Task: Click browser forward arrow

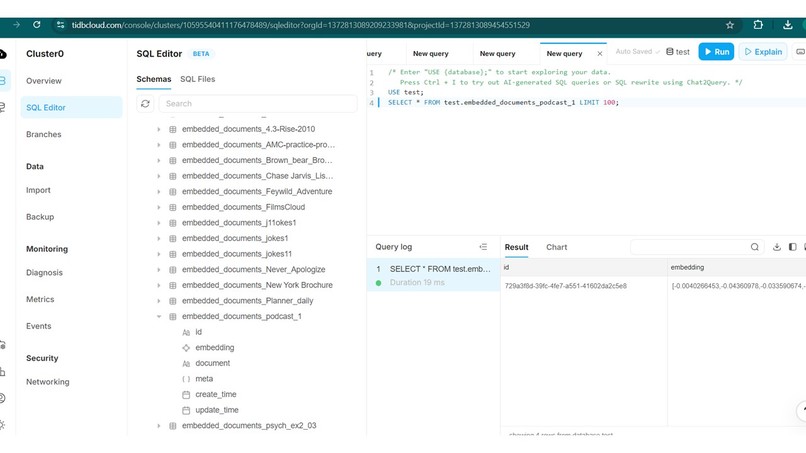Action: coord(16,25)
